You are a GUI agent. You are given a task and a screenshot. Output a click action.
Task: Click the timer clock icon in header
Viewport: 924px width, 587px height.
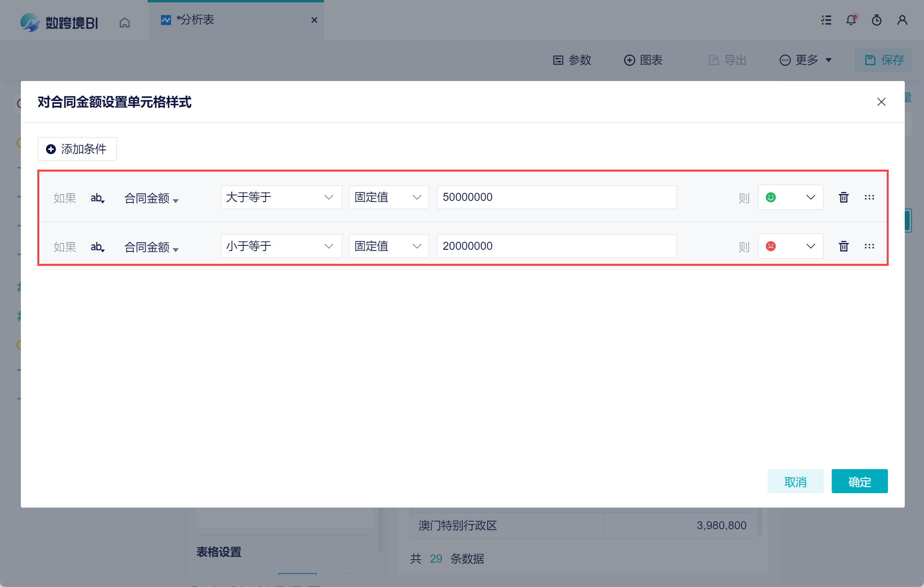[x=877, y=20]
